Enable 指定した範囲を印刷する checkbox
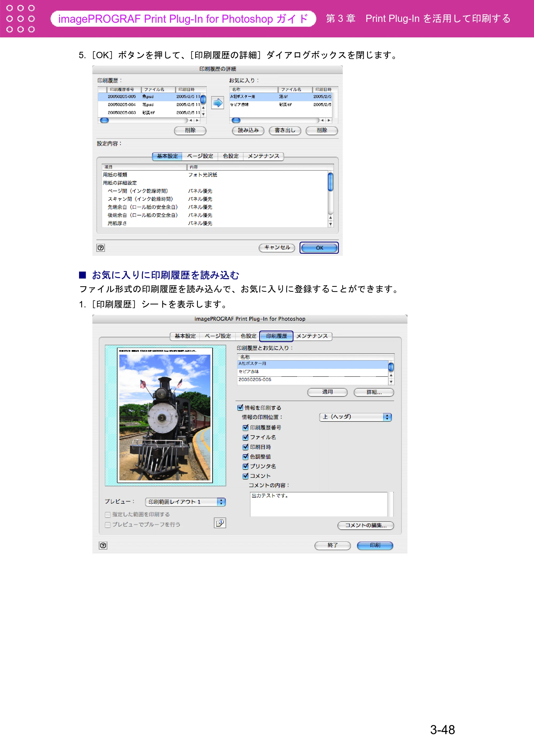Screen dimensions: 534x756 coord(108,515)
